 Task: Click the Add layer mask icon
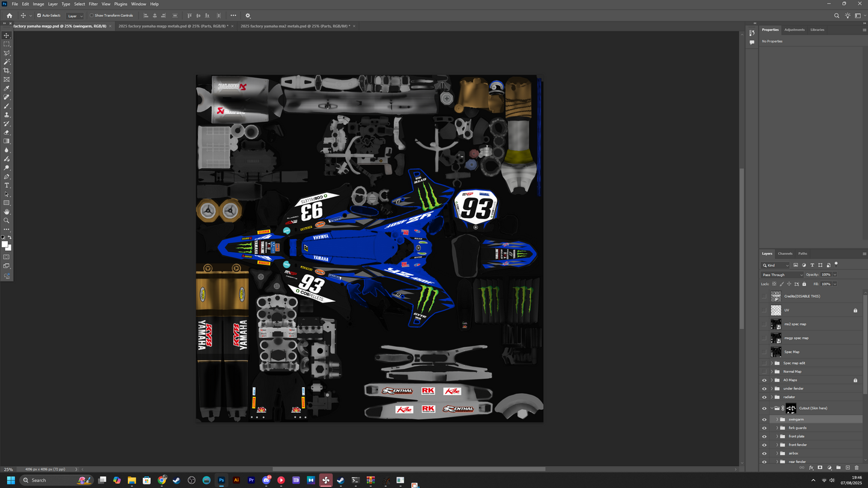[819, 468]
